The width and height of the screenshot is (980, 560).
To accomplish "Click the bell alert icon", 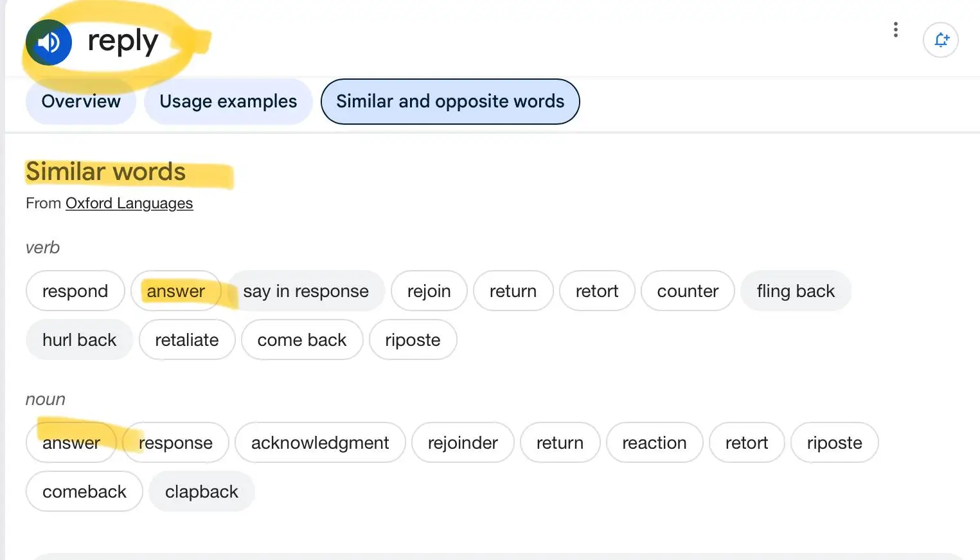I will [x=941, y=40].
